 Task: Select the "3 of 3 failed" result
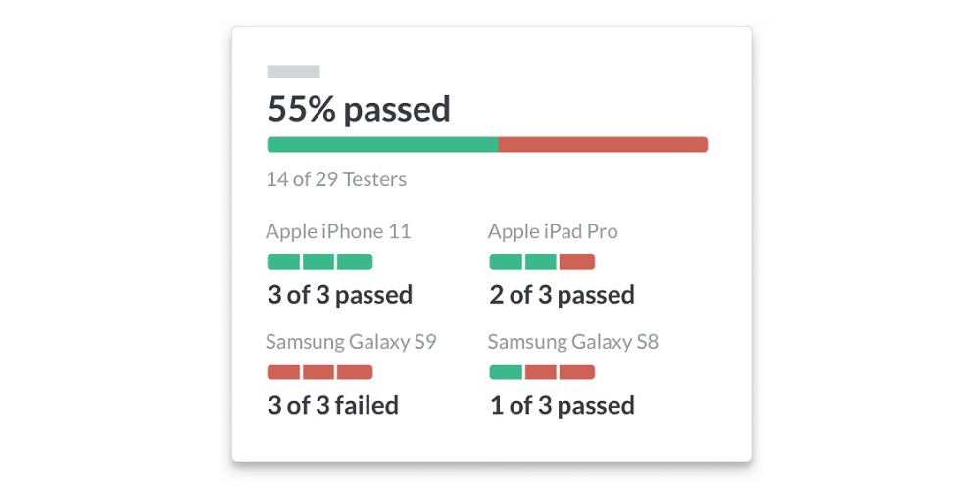333,406
